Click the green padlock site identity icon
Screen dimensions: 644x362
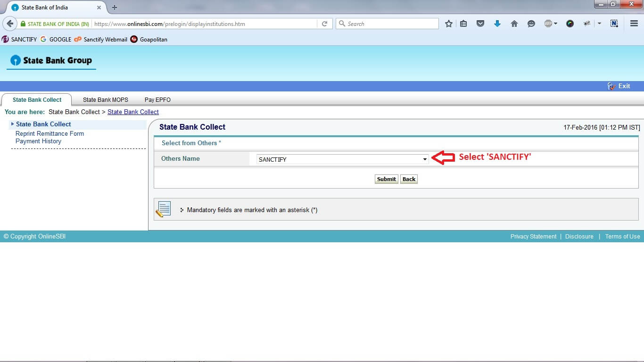point(23,24)
